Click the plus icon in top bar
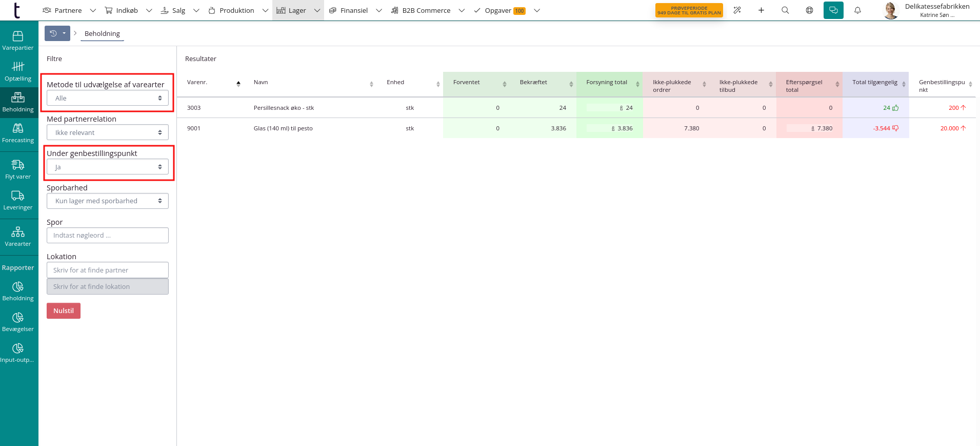This screenshot has width=980, height=446. coord(761,10)
